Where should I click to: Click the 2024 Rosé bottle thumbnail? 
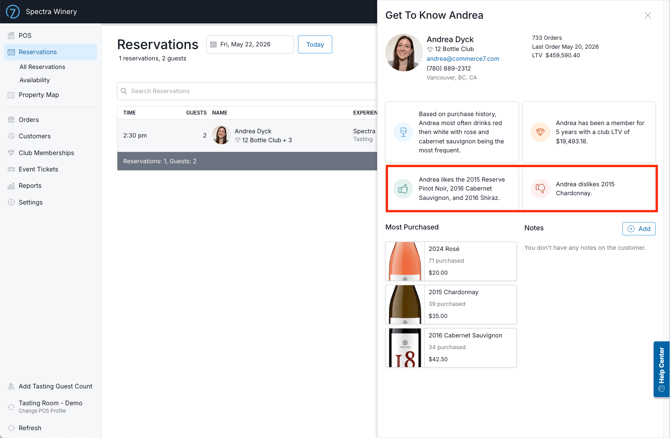[405, 261]
